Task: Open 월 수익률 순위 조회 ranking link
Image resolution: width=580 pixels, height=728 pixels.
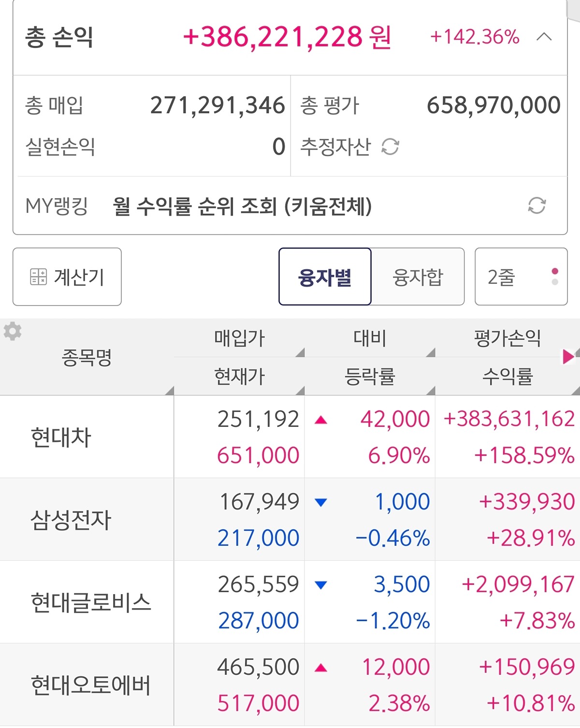Action: point(242,206)
